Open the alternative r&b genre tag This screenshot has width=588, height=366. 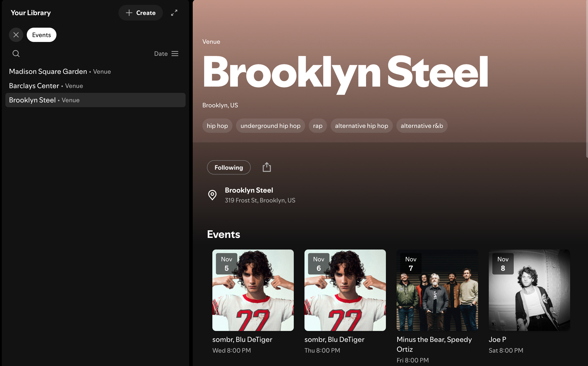click(422, 126)
